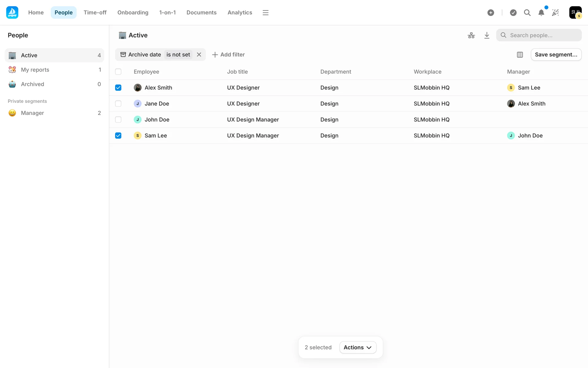Uncheck Alex Smith's row checkbox
The height and width of the screenshot is (368, 588).
point(118,88)
